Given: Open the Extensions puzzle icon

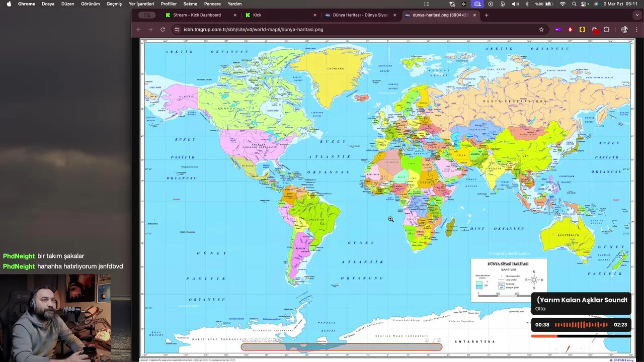Looking at the screenshot, I should 606,30.
